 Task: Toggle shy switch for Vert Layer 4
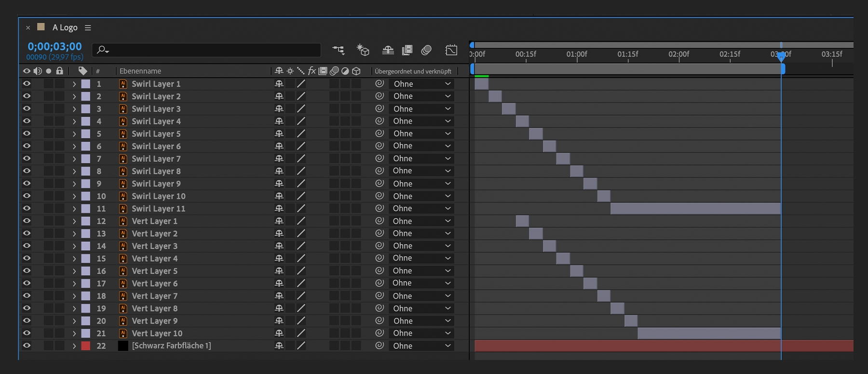point(279,258)
